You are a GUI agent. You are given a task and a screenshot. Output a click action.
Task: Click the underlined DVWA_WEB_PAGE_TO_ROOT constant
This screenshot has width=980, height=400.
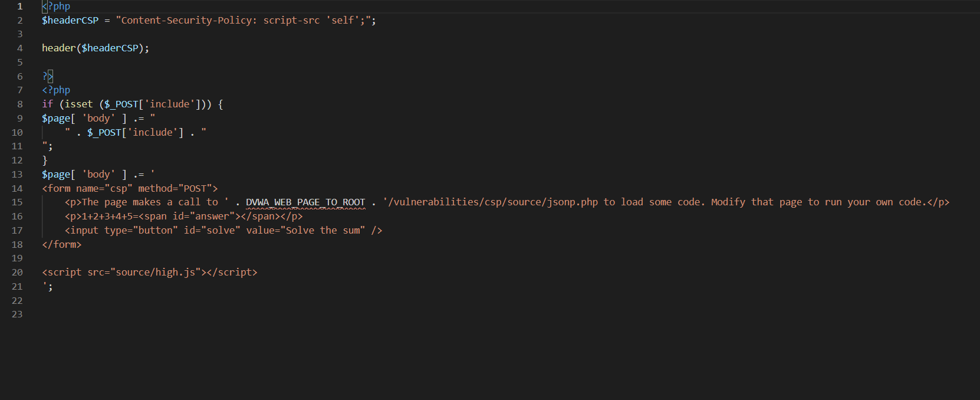tap(305, 202)
